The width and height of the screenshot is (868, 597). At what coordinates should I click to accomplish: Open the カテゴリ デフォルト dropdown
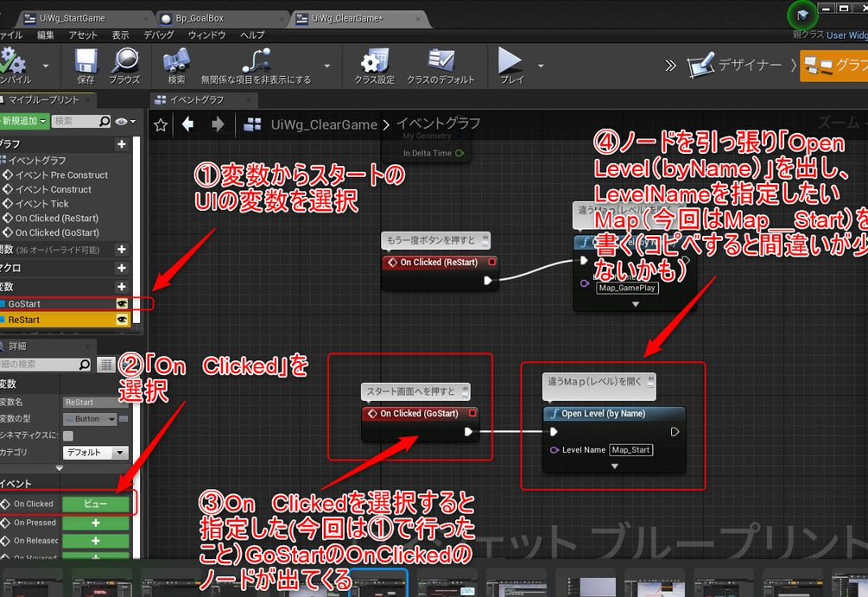click(x=95, y=453)
